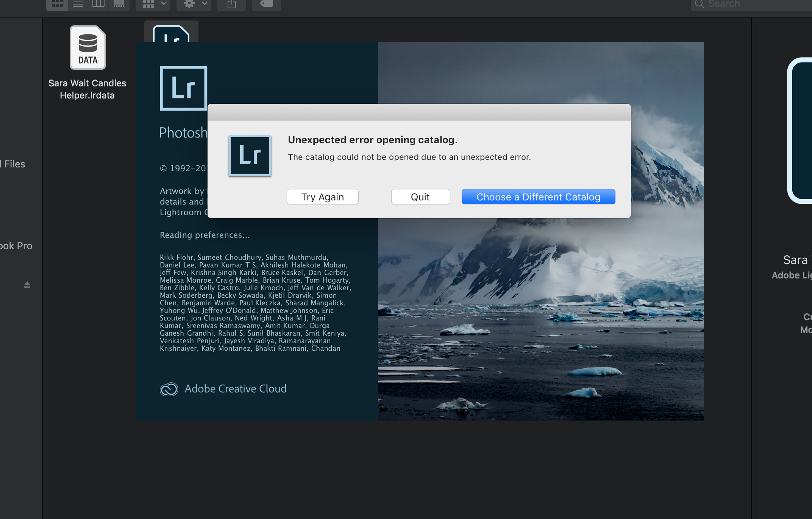Choose a Different Catalog button
Viewport: 812px width, 519px height.
(x=538, y=197)
